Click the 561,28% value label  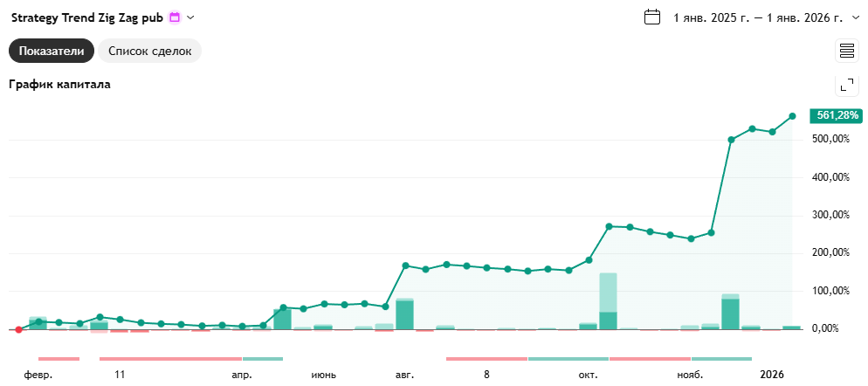pos(837,115)
